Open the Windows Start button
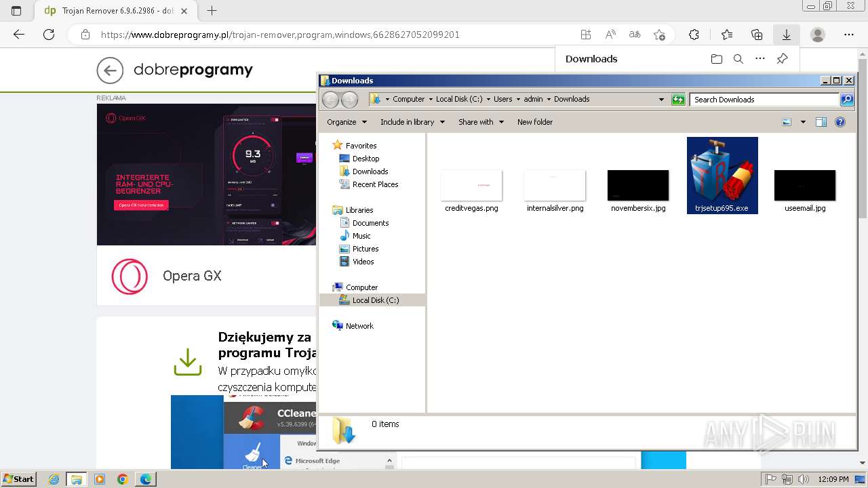Image resolution: width=868 pixels, height=488 pixels. 19,479
